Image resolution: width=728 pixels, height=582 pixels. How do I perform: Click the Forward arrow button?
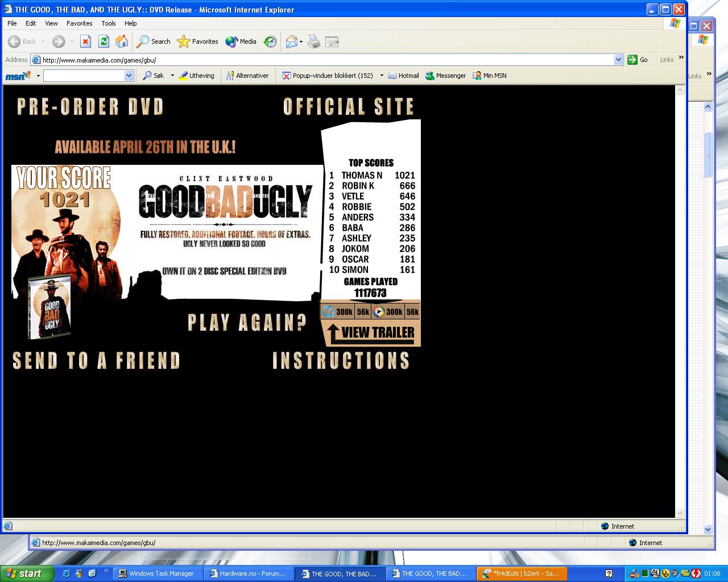(x=58, y=41)
